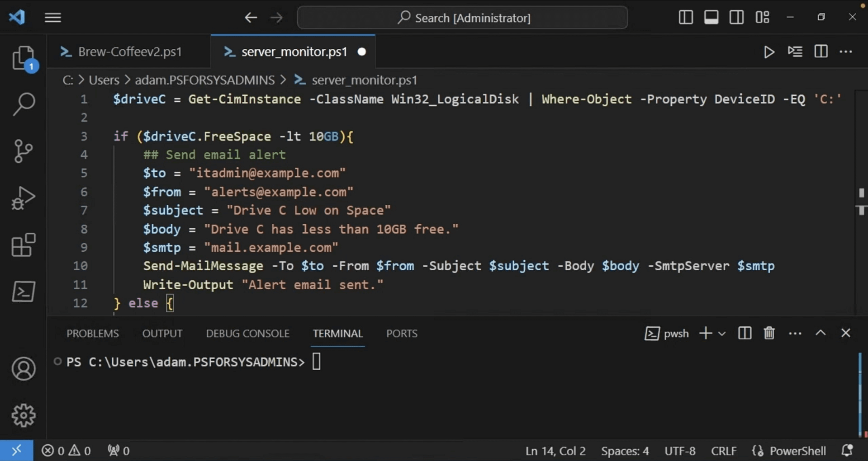The width and height of the screenshot is (868, 461).
Task: Open the Extensions view
Action: [24, 245]
